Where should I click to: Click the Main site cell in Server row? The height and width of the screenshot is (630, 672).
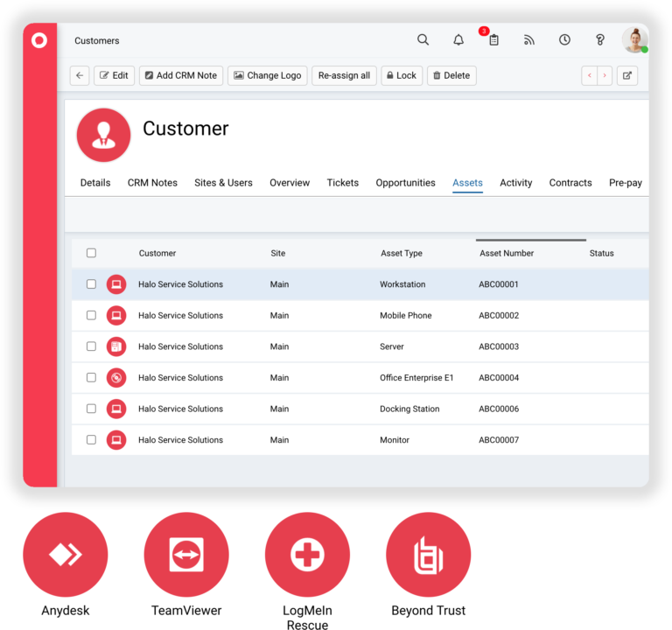tap(279, 346)
